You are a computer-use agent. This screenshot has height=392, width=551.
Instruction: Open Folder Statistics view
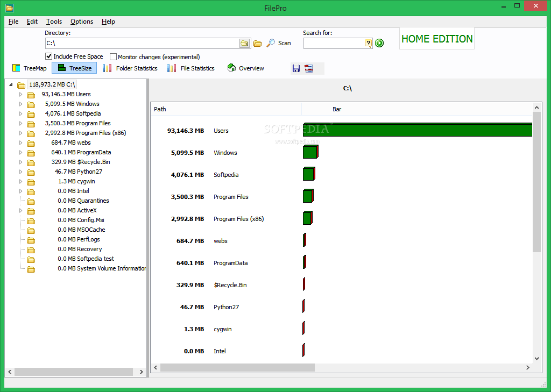tap(130, 68)
